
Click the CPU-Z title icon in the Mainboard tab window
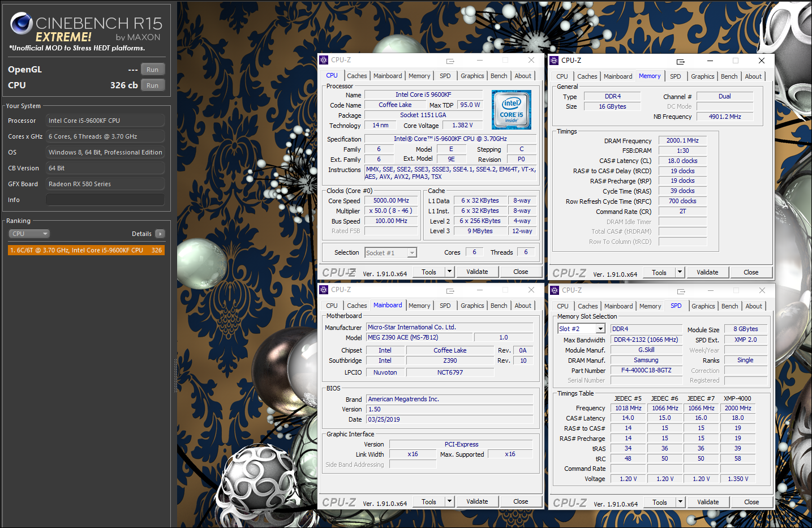coord(324,290)
